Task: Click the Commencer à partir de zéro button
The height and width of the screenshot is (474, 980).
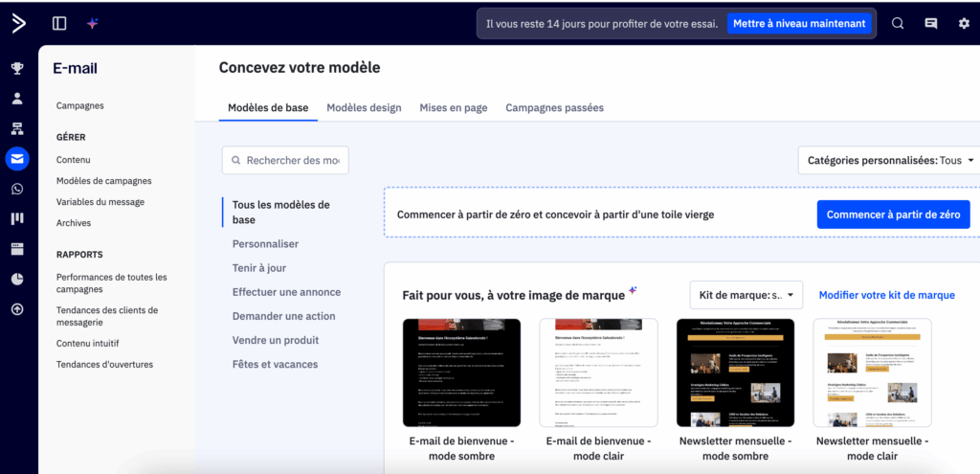Action: coord(893,215)
